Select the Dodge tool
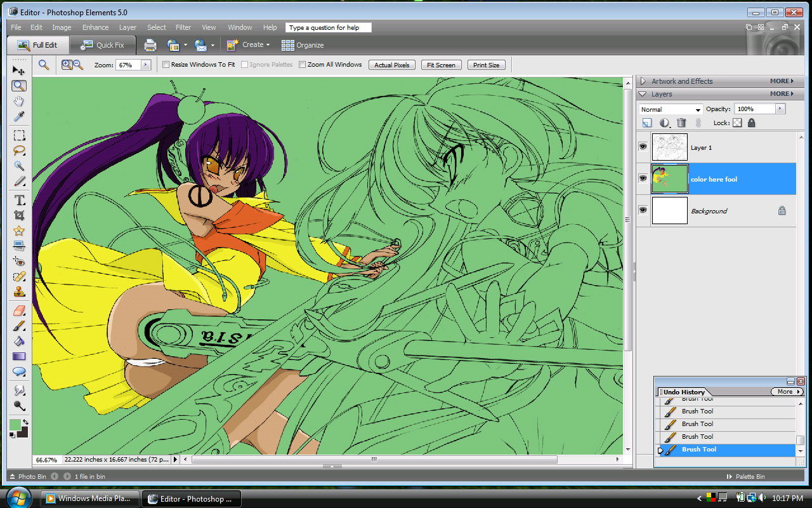This screenshot has height=508, width=812. click(x=19, y=406)
